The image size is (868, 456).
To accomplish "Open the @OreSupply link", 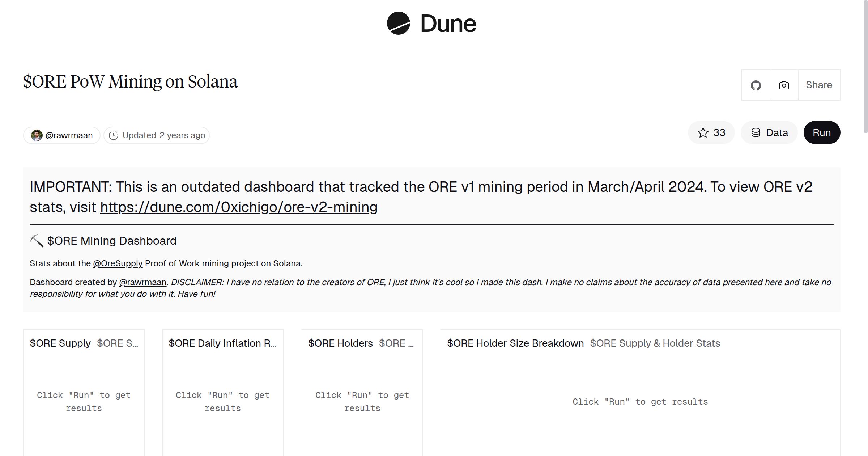I will [118, 263].
